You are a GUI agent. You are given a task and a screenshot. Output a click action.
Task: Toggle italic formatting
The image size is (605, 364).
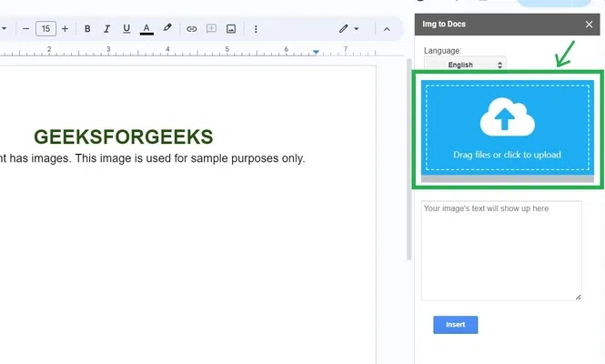coord(107,29)
